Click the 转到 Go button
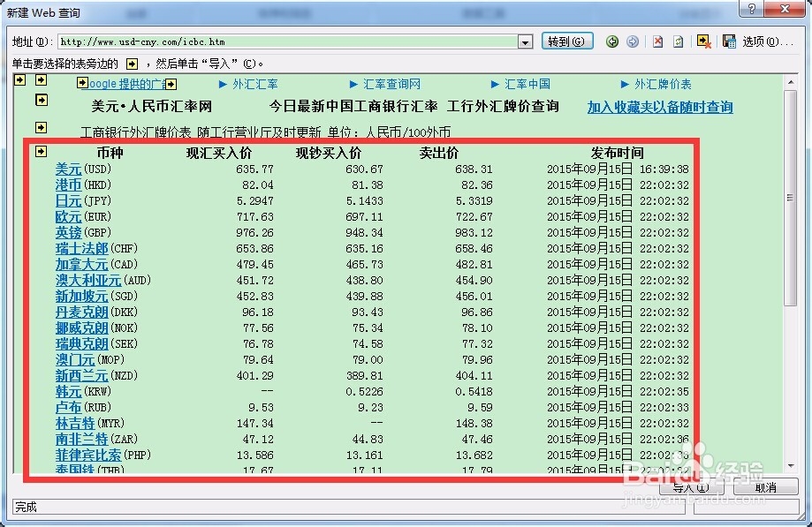The height and width of the screenshot is (527, 812). pyautogui.click(x=567, y=41)
